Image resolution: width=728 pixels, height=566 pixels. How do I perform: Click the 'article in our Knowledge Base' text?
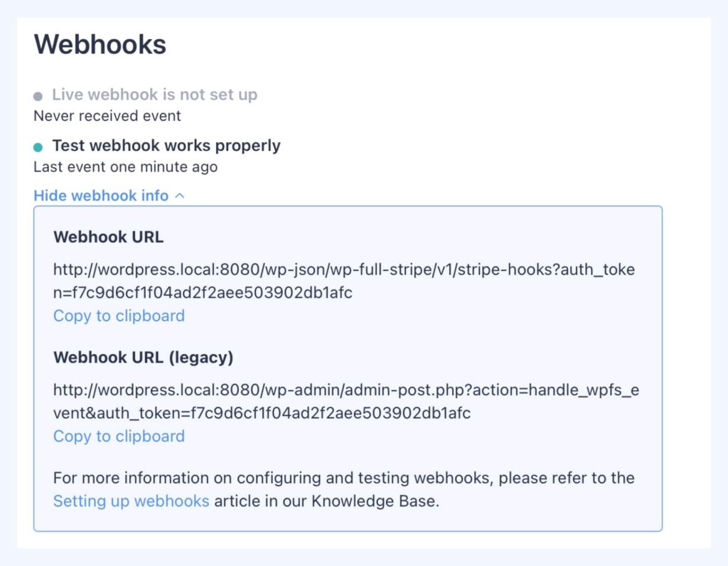point(326,501)
